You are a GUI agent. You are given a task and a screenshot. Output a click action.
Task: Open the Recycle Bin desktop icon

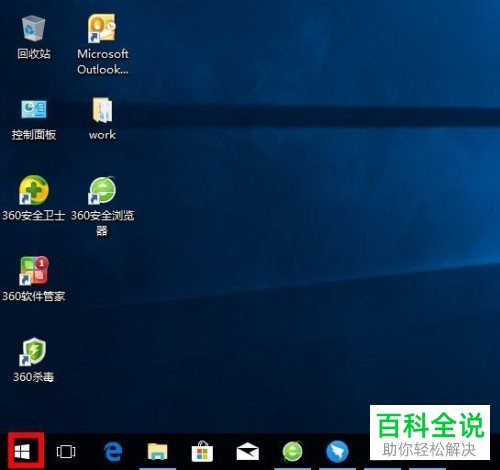pos(33,28)
